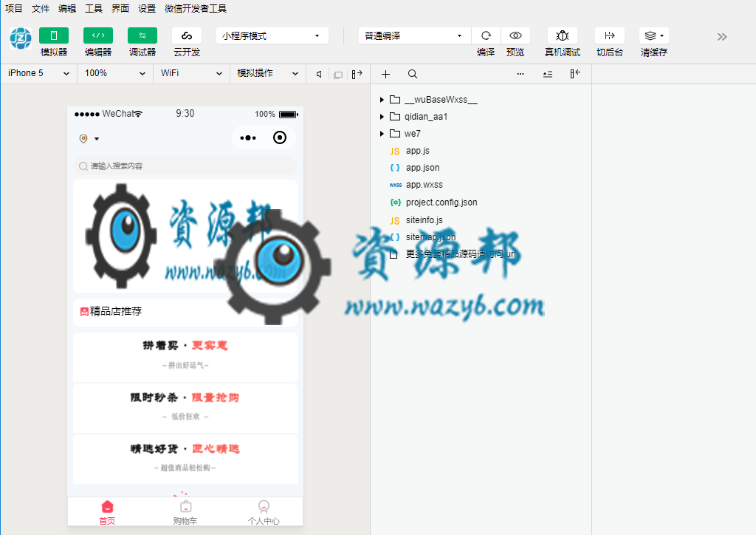Start 真机调试 remote debugging bug icon
756x535 pixels.
[x=562, y=35]
